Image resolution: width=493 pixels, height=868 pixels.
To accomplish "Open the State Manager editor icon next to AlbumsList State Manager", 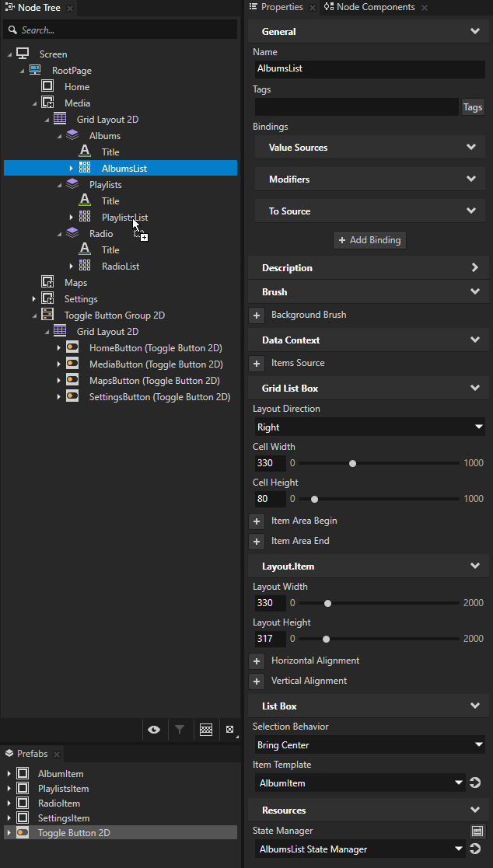I will [x=476, y=831].
